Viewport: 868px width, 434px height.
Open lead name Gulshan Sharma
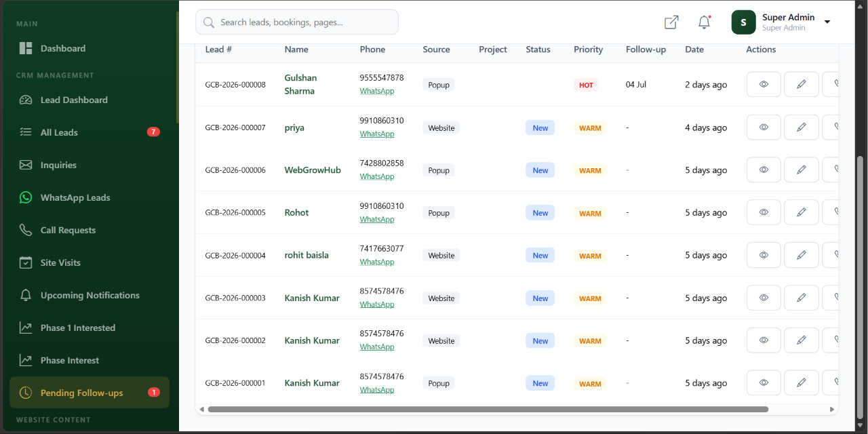[x=300, y=84]
